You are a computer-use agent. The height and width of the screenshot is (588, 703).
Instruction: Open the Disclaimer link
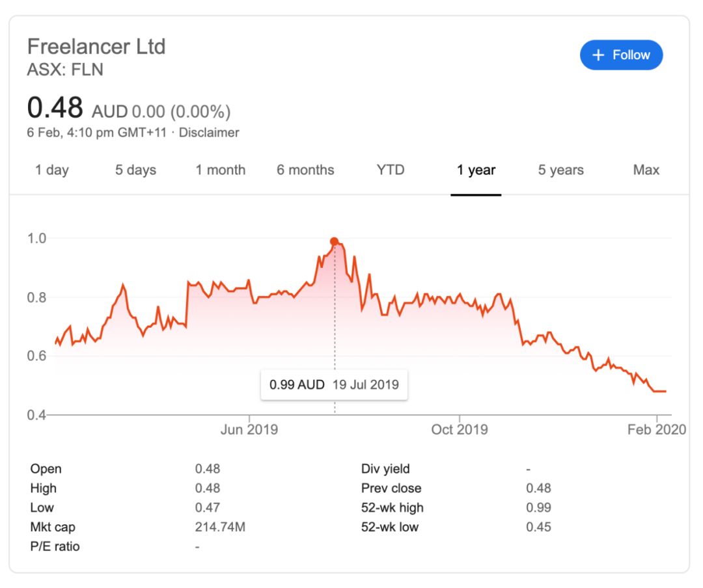click(209, 133)
